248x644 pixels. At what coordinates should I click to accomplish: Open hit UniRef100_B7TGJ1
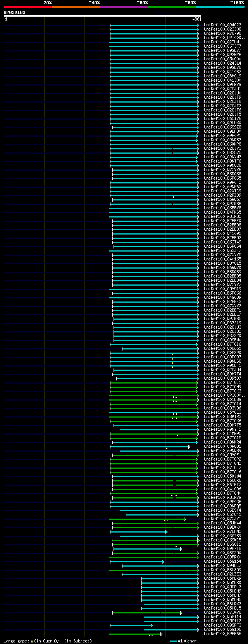pos(222,383)
